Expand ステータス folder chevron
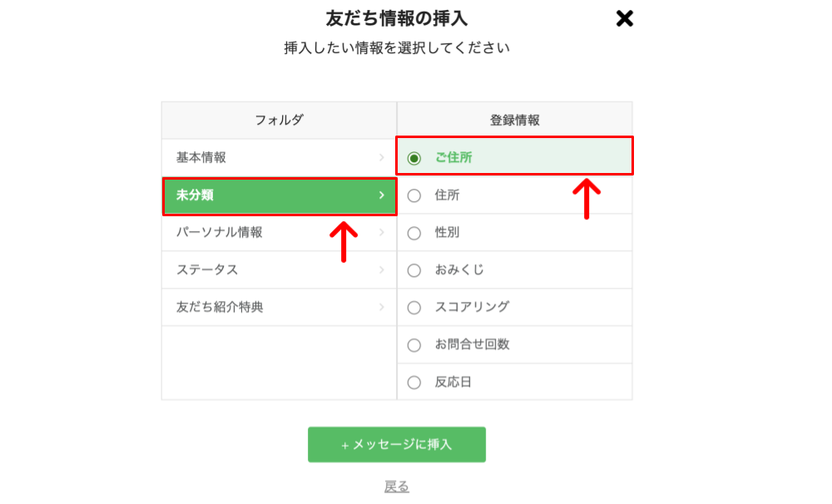This screenshot has width=832, height=504. pyautogui.click(x=382, y=270)
